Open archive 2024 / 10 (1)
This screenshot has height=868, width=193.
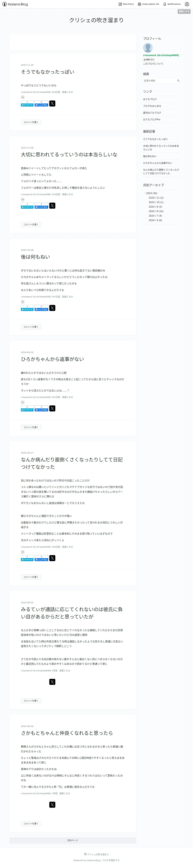coord(156,202)
